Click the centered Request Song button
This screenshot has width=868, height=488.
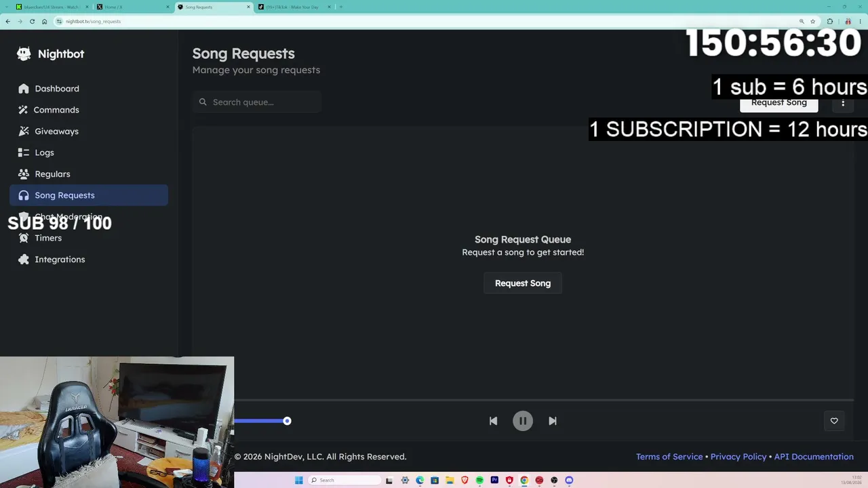click(x=523, y=283)
